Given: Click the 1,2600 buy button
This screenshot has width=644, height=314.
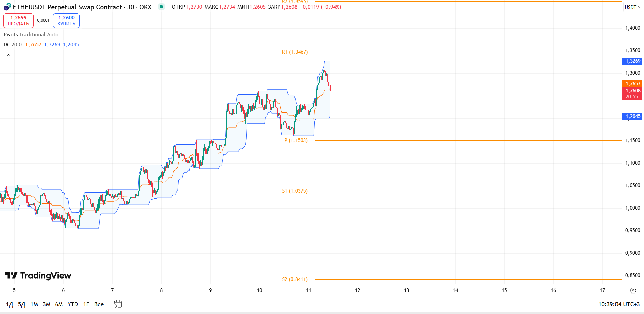Looking at the screenshot, I should point(66,20).
